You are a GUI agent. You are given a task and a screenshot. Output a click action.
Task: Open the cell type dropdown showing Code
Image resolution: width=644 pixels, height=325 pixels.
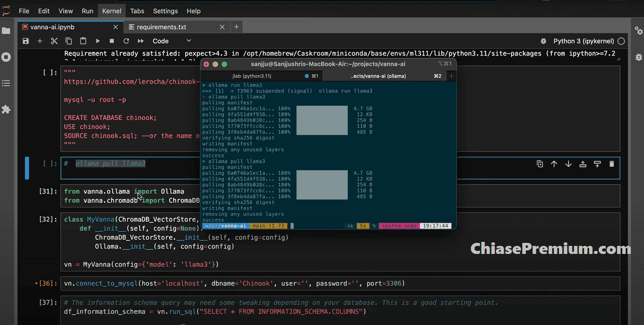click(x=172, y=41)
